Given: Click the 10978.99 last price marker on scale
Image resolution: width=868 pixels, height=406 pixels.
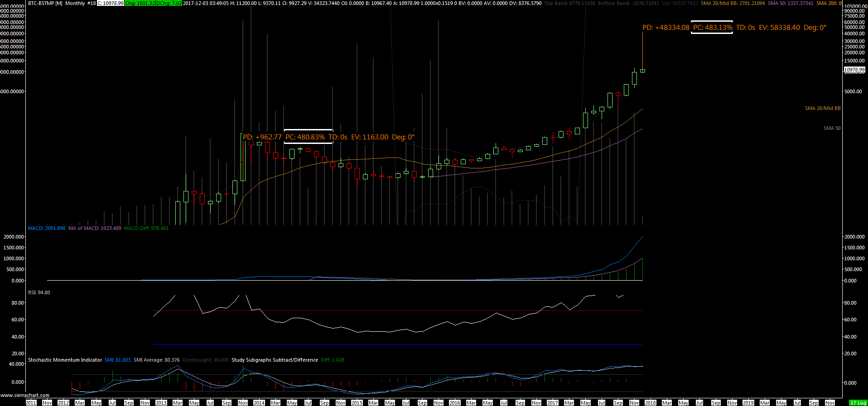Looking at the screenshot, I should (x=854, y=70).
